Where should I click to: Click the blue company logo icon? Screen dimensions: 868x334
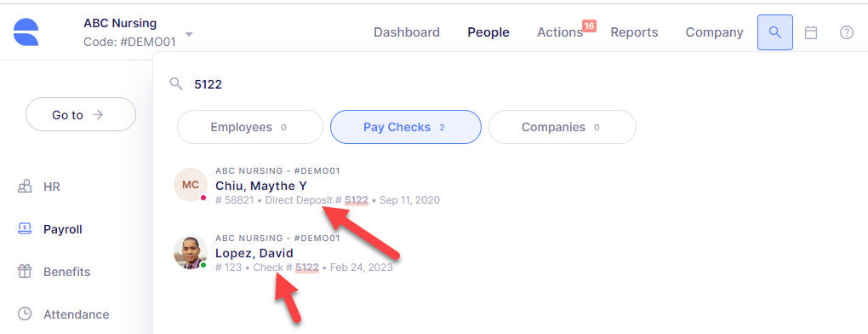[x=26, y=32]
